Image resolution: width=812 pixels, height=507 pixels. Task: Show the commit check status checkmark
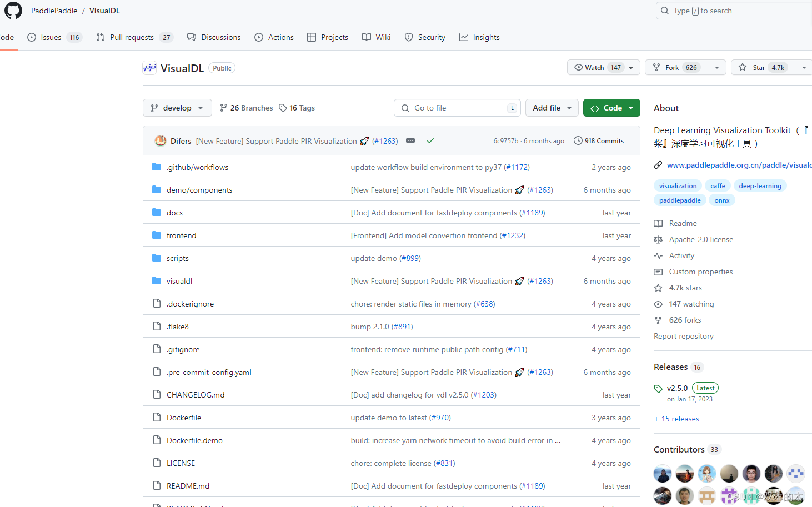[x=430, y=141]
